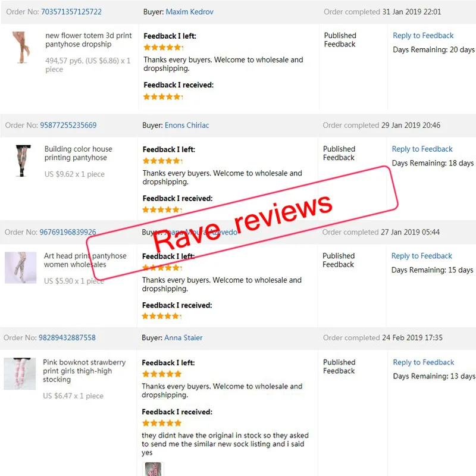View buyer Anna Staier's profile

(183, 337)
